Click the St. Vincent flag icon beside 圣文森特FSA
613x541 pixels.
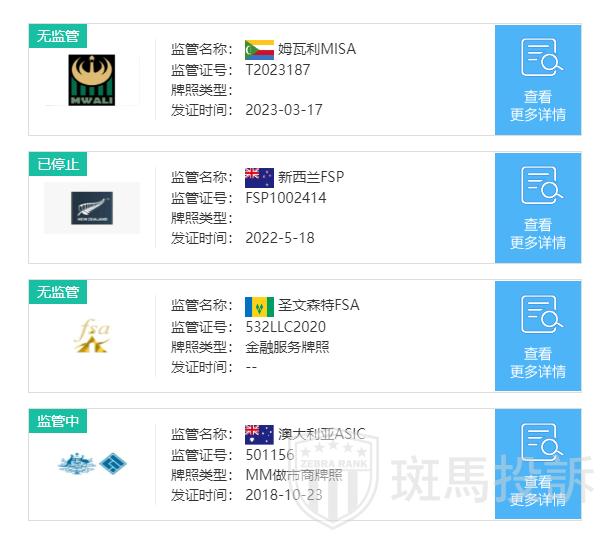pos(259,306)
